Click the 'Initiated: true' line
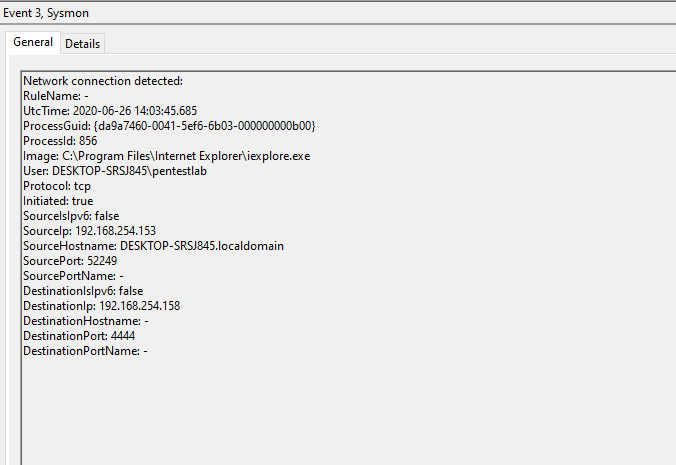Image resolution: width=676 pixels, height=465 pixels. pyautogui.click(x=58, y=201)
